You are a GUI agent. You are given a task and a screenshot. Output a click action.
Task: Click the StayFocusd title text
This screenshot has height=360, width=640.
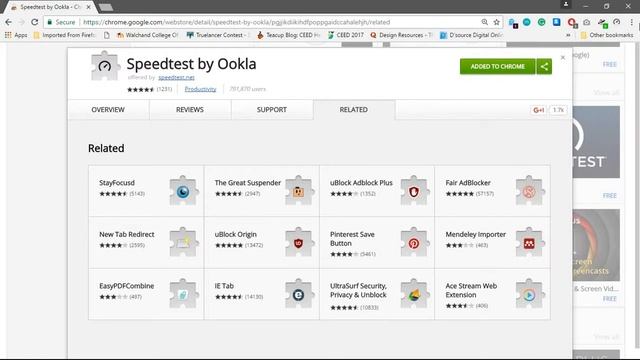[x=117, y=183]
